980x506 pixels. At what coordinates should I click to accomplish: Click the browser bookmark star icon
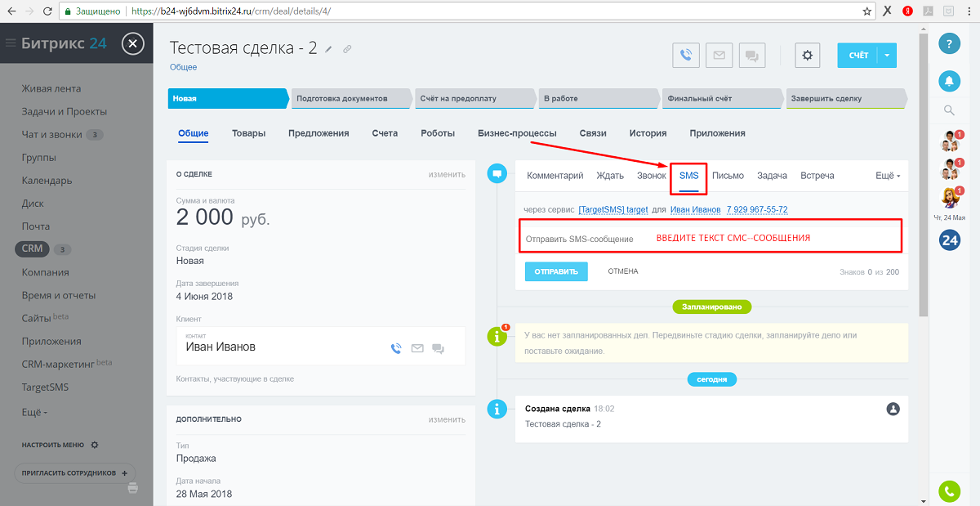pos(867,11)
